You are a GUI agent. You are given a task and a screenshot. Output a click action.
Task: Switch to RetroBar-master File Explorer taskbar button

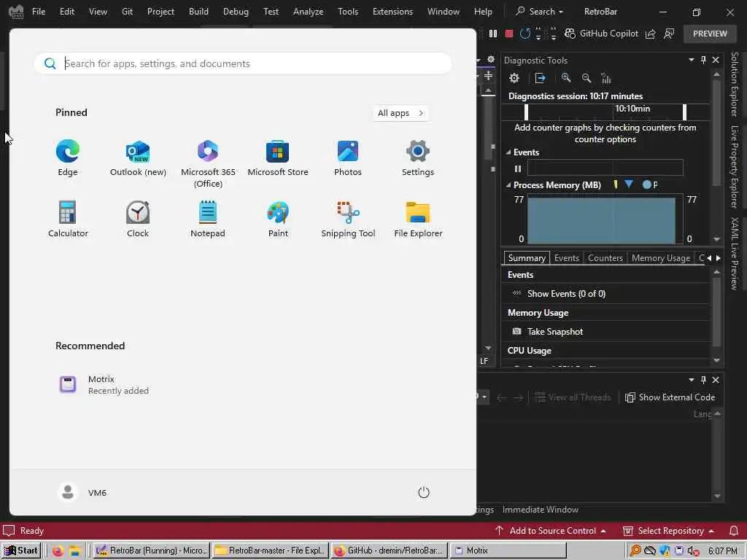point(270,551)
